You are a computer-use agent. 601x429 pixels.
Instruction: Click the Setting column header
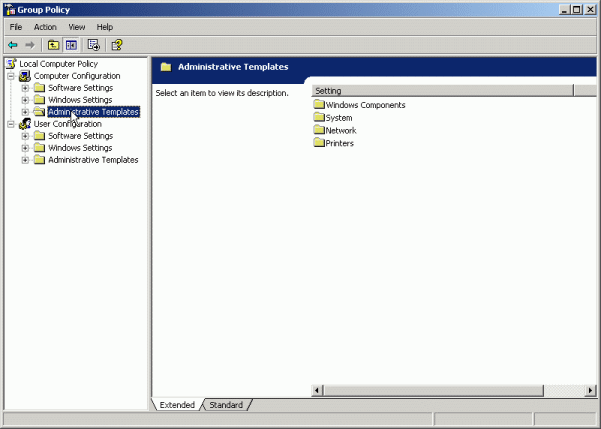pos(440,91)
